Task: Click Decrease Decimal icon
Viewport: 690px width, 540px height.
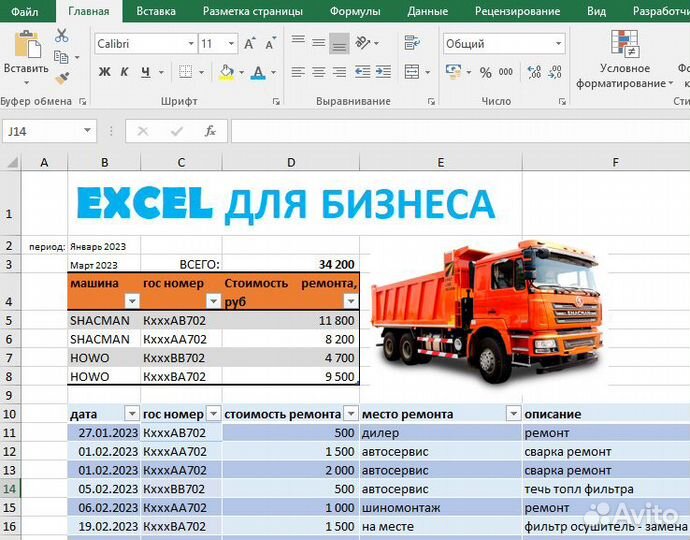Action: (x=555, y=72)
